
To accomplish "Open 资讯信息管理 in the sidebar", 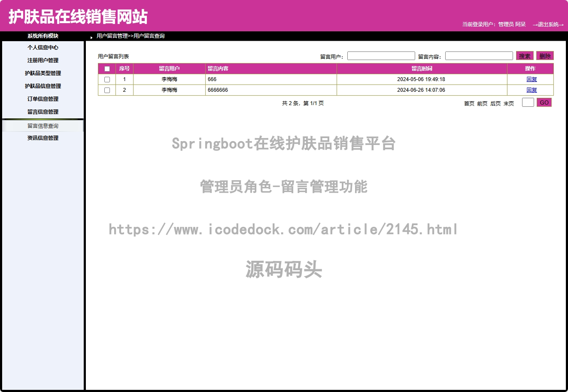I will (x=43, y=138).
